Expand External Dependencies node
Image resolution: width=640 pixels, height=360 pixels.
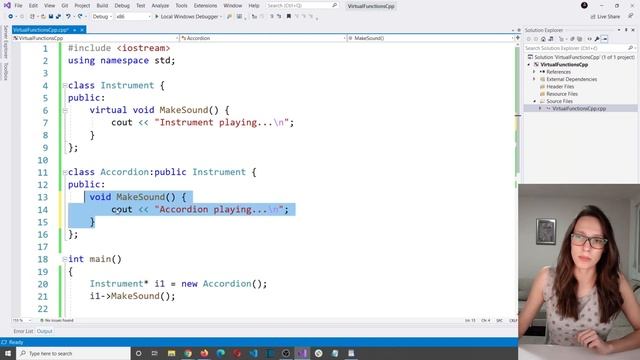tap(534, 79)
